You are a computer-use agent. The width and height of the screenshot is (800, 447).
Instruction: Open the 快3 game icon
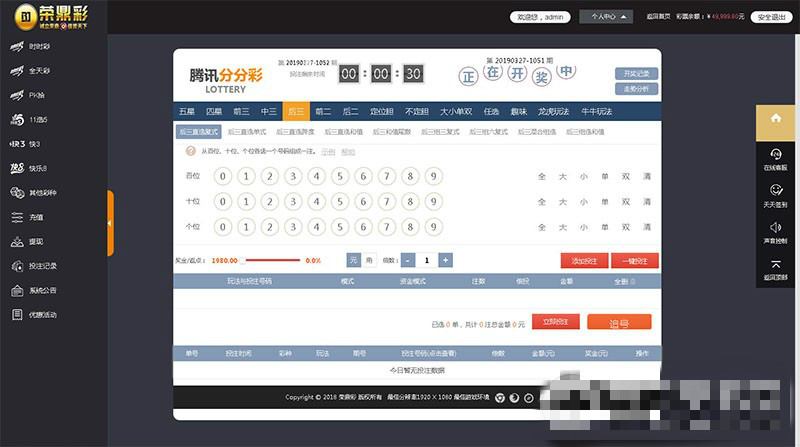[17, 144]
